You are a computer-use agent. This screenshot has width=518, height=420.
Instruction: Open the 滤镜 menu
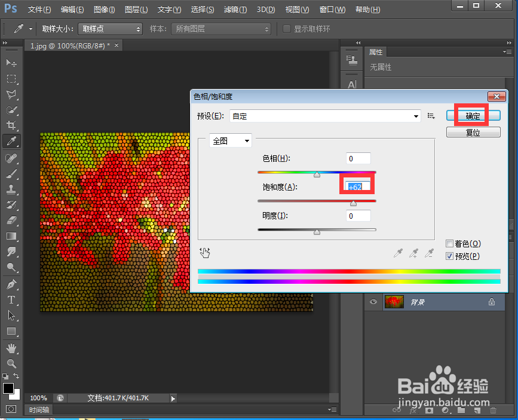click(x=235, y=10)
